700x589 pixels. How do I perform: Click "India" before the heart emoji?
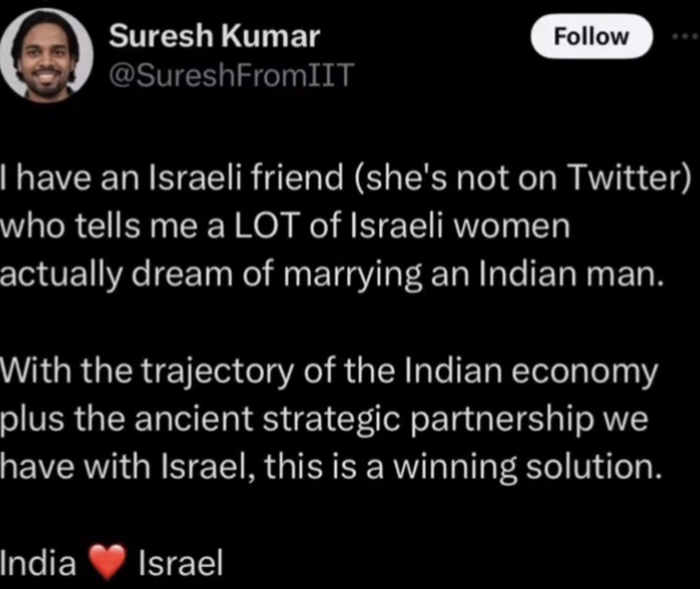tap(38, 562)
